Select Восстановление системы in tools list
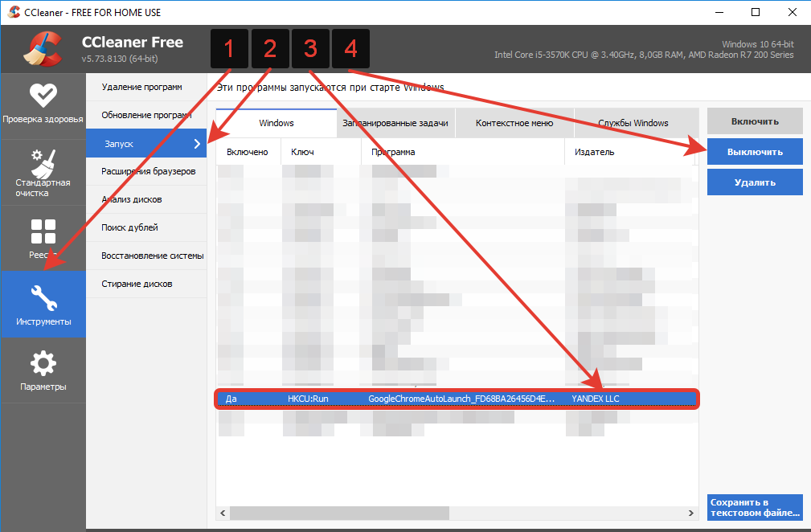 (146, 256)
